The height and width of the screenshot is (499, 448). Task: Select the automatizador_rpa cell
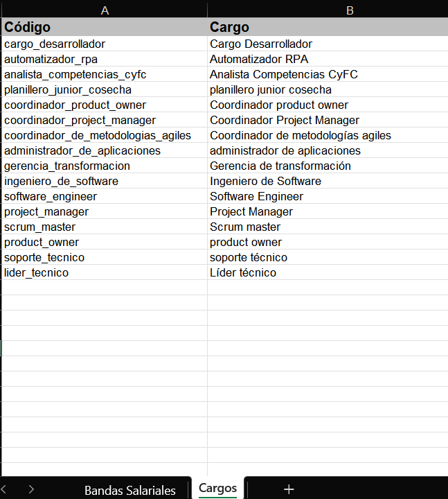[x=105, y=59]
